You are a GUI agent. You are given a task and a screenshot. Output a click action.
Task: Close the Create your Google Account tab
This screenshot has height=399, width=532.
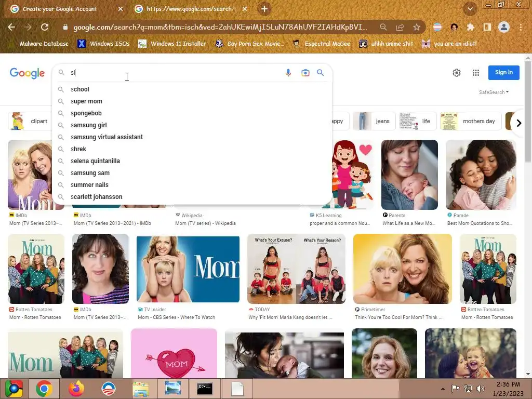pos(121,9)
